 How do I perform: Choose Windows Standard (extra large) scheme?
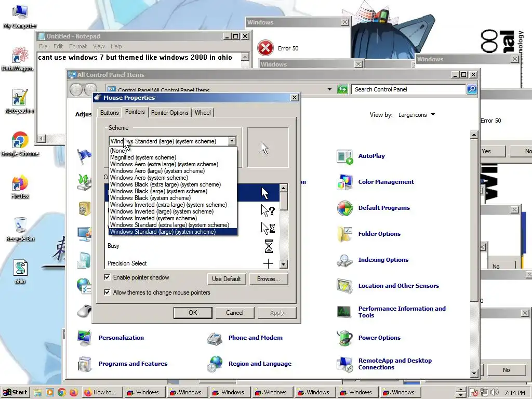[x=172, y=225]
